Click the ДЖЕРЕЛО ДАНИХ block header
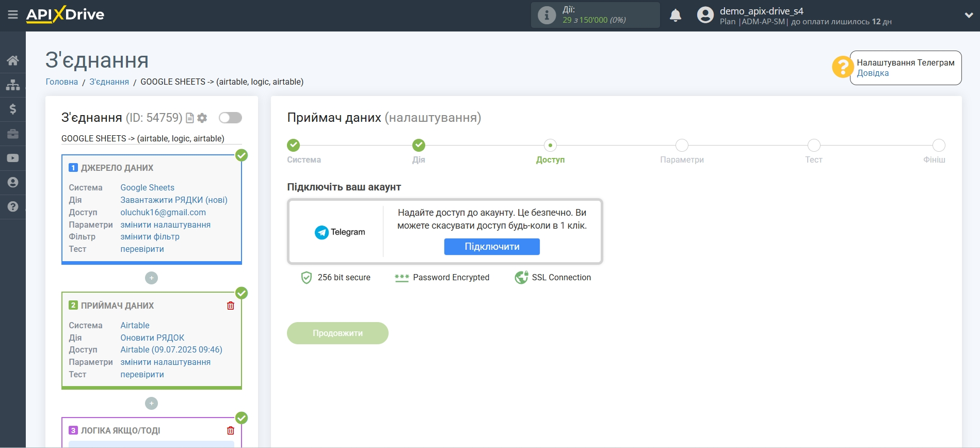The image size is (980, 448). point(117,168)
